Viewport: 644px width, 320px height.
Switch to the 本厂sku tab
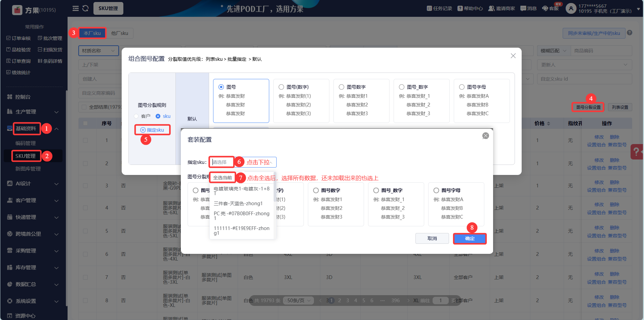pos(92,33)
